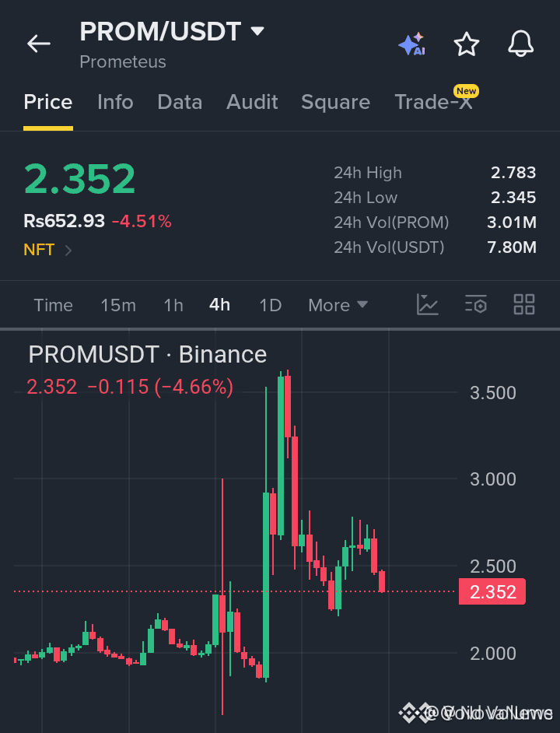Click the 2.352 current price label on axis

[x=492, y=592]
